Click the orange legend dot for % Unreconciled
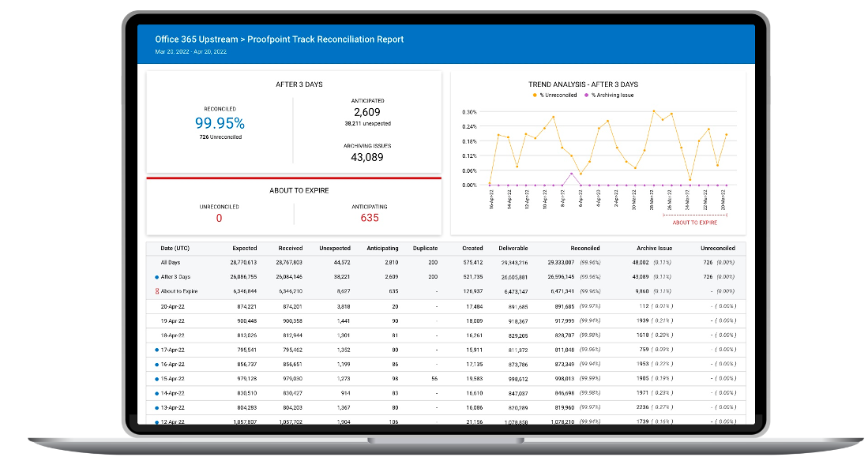The height and width of the screenshot is (457, 868). click(x=535, y=95)
